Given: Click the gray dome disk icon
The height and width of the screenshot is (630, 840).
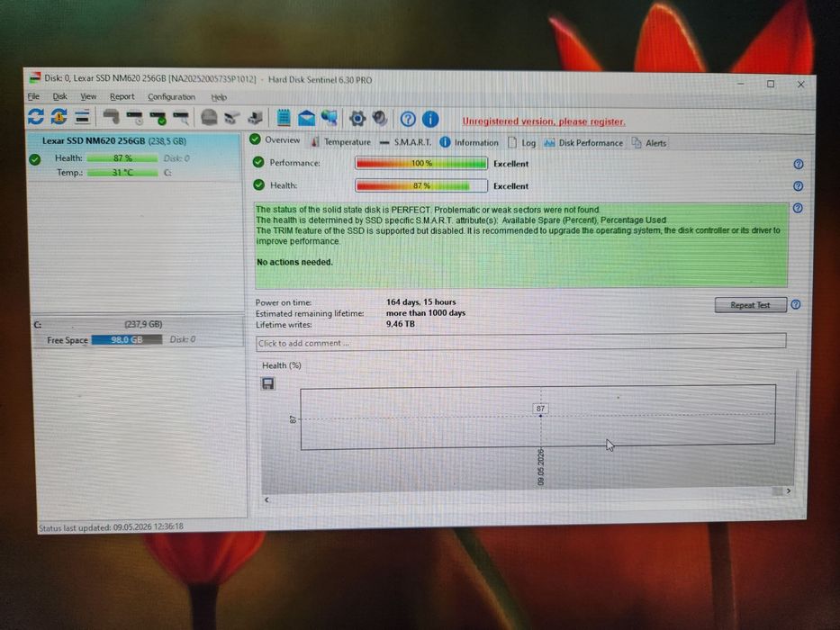Looking at the screenshot, I should pos(209,117).
